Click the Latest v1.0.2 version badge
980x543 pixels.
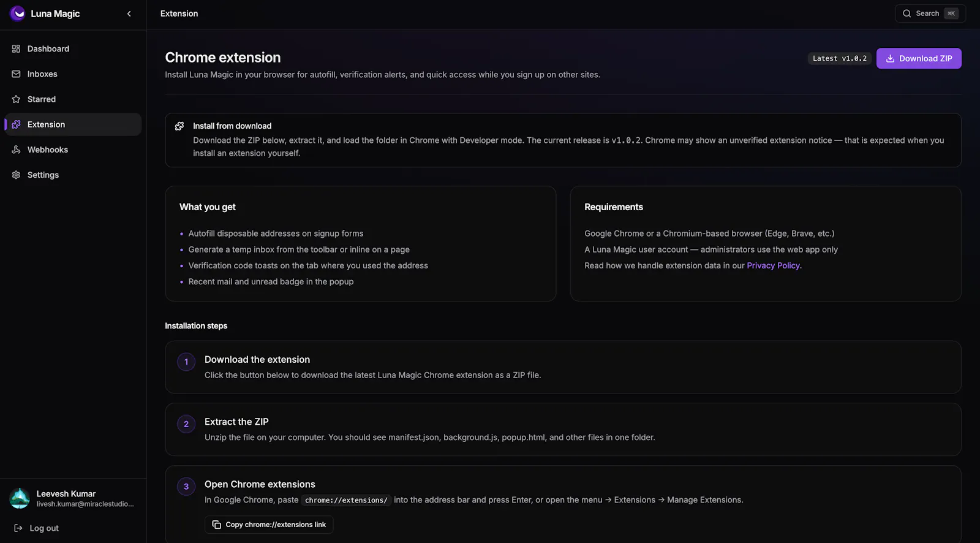(x=840, y=58)
